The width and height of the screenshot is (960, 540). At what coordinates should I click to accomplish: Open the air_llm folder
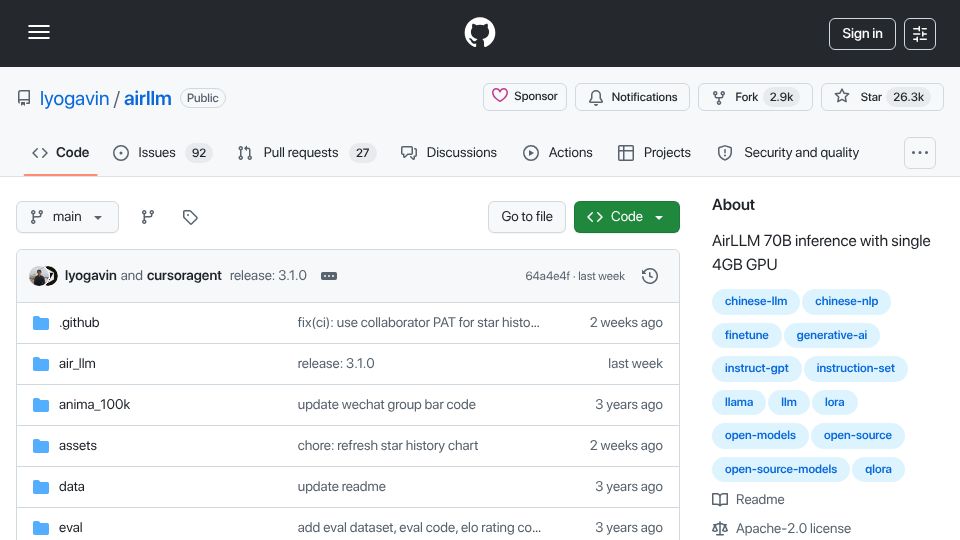[77, 364]
